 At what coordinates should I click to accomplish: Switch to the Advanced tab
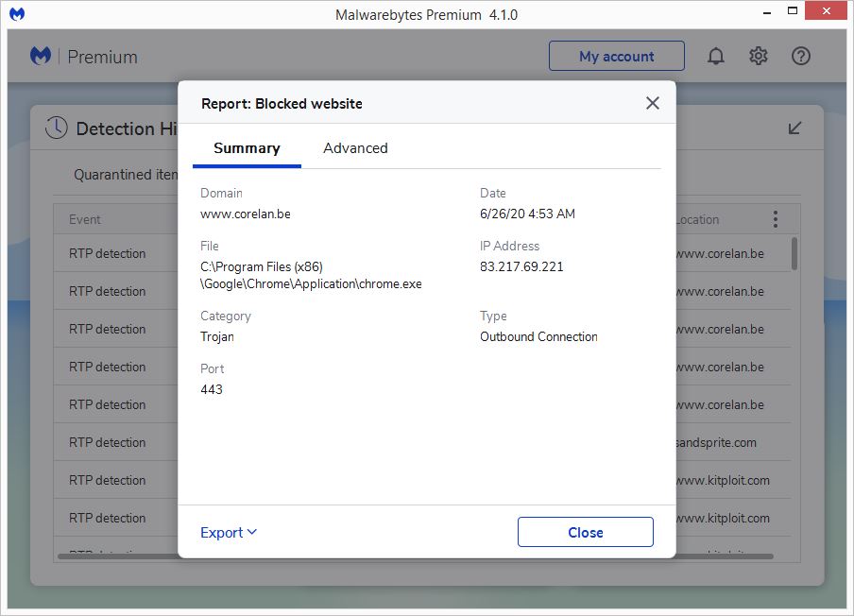tap(355, 148)
